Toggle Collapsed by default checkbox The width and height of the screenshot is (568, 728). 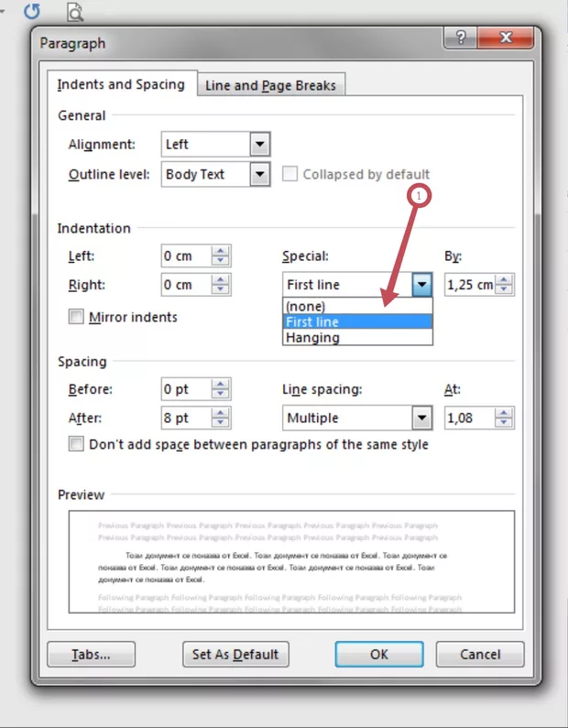coord(289,174)
